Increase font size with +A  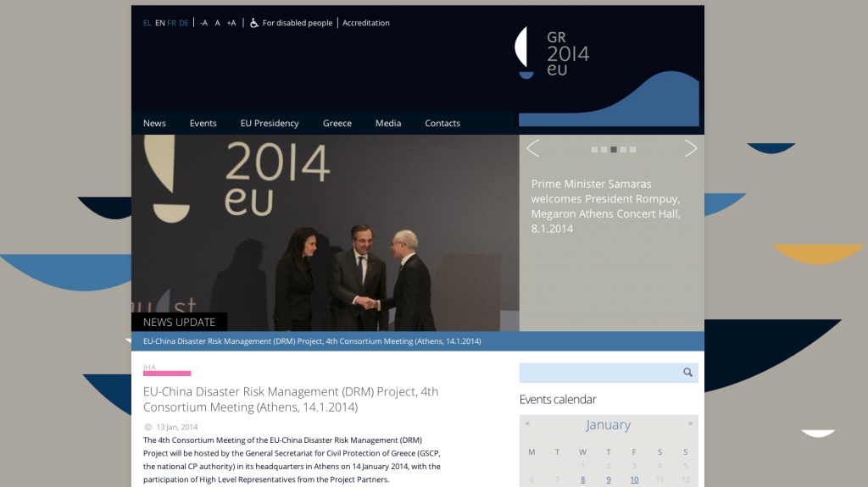pos(231,23)
